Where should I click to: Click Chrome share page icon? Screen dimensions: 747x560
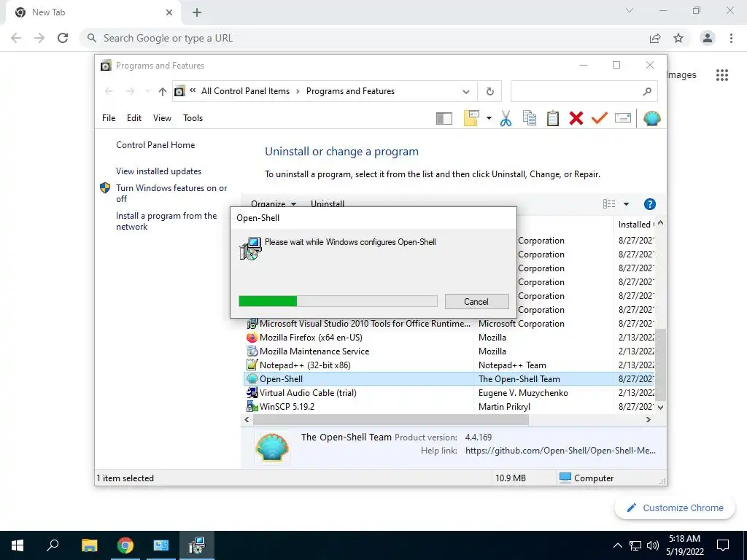[655, 38]
